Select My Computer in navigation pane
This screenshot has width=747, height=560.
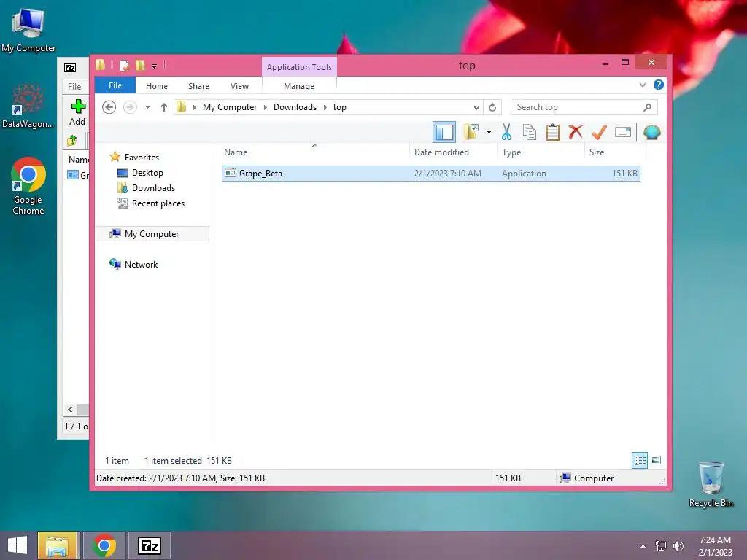152,234
